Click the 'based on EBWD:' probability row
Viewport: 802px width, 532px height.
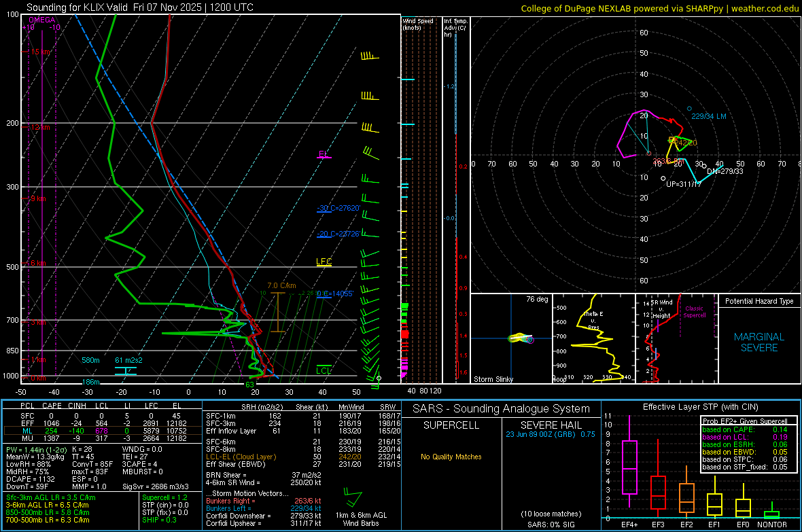pos(745,452)
